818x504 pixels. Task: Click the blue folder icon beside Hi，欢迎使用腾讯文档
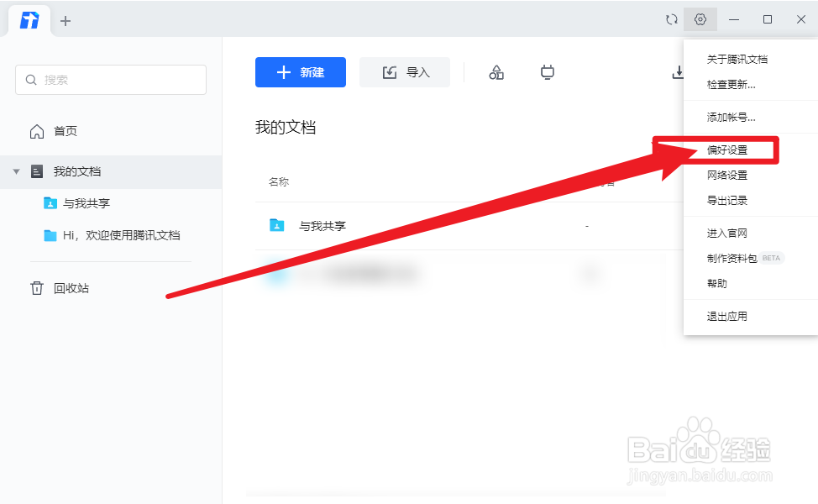[50, 235]
